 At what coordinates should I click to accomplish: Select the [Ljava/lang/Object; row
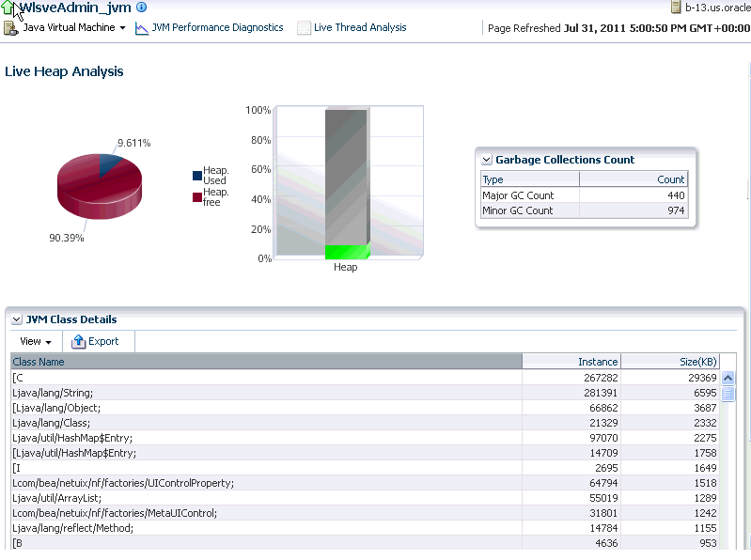365,408
